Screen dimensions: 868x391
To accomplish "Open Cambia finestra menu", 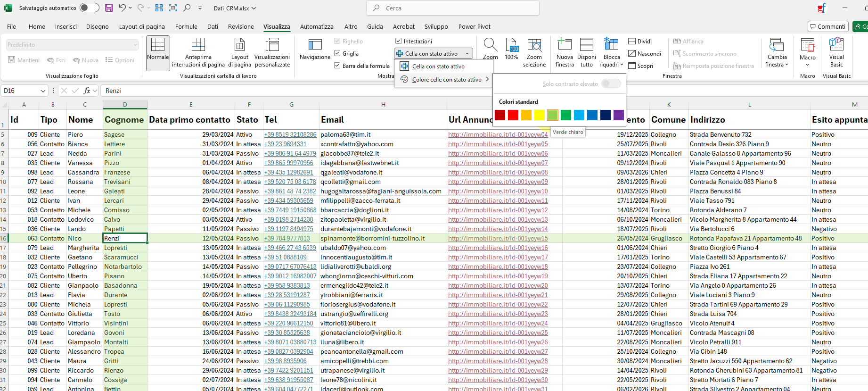I will pos(777,53).
